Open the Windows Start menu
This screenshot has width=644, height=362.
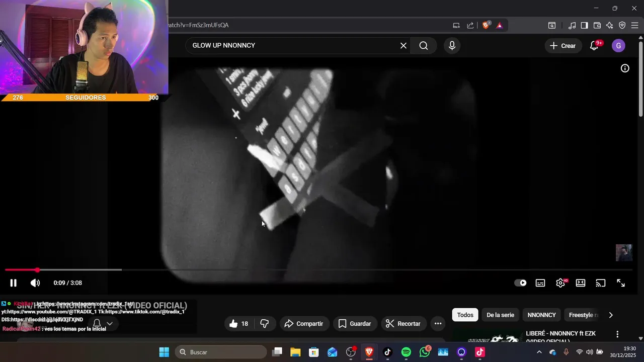click(164, 352)
